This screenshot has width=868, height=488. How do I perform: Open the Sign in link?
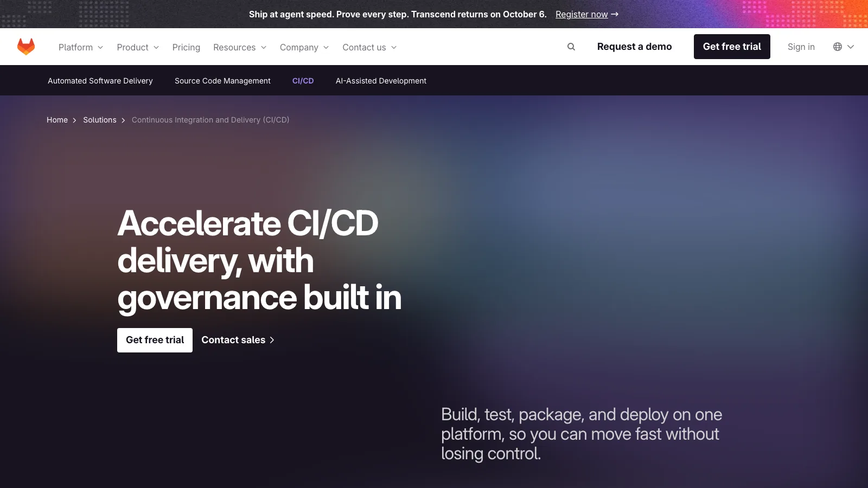pyautogui.click(x=801, y=47)
